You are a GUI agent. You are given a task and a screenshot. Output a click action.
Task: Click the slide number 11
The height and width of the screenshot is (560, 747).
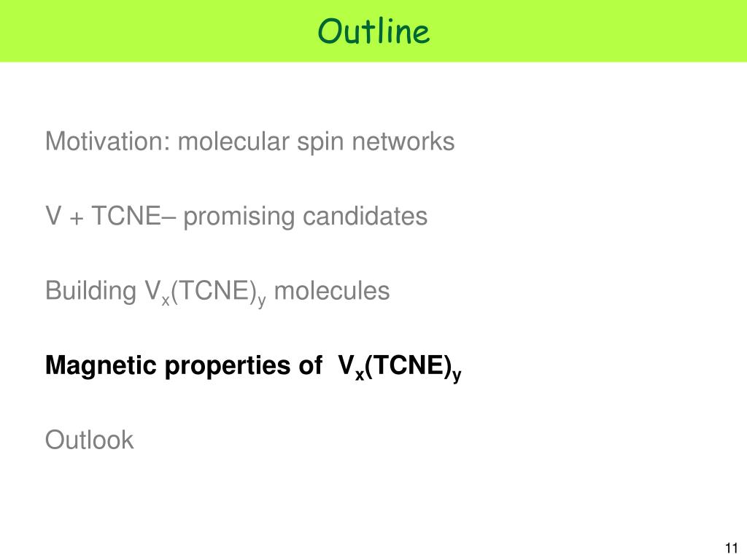point(731,548)
